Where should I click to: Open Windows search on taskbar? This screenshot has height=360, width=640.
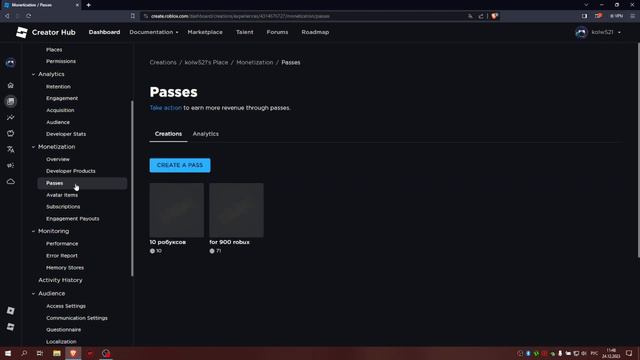24,353
